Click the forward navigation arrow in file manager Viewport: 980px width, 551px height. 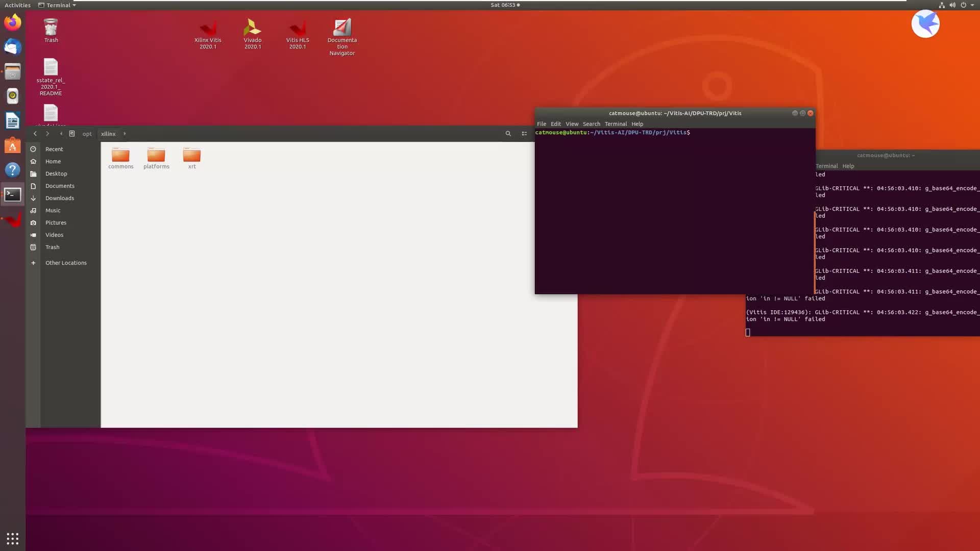click(47, 134)
